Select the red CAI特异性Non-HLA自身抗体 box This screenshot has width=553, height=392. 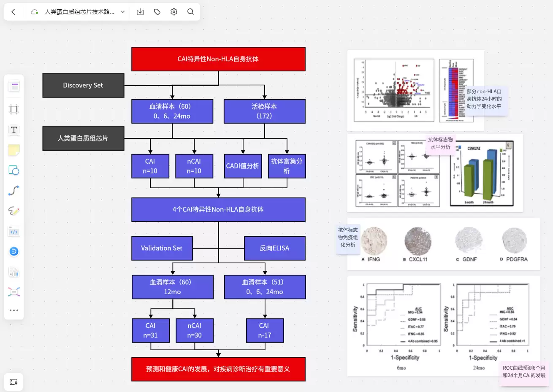[x=218, y=59]
